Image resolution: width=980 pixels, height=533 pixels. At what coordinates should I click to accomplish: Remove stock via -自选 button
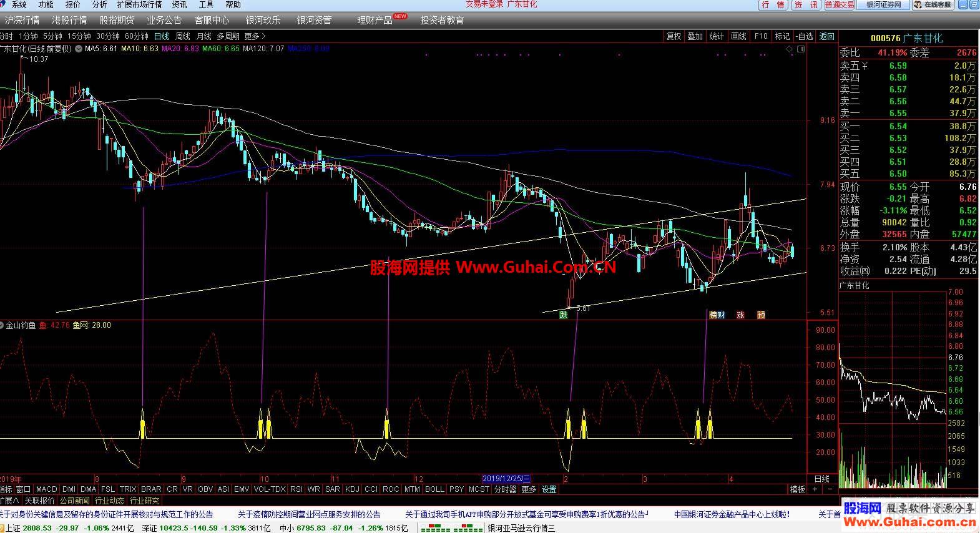click(804, 36)
